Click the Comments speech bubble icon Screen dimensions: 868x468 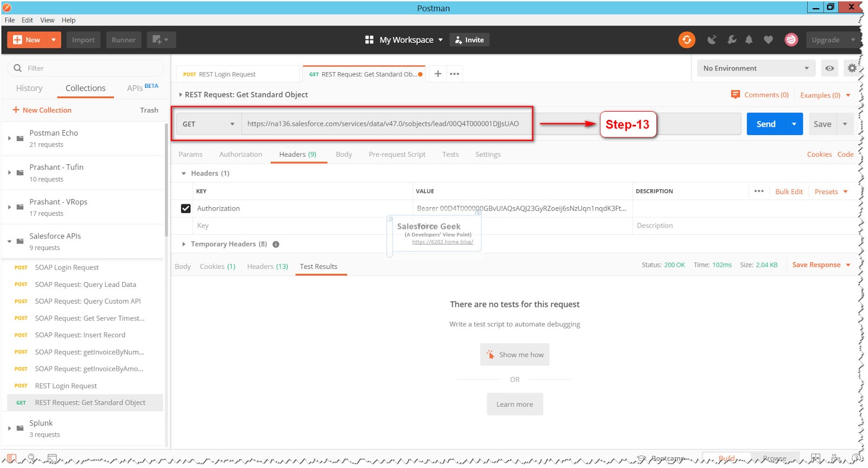(736, 94)
